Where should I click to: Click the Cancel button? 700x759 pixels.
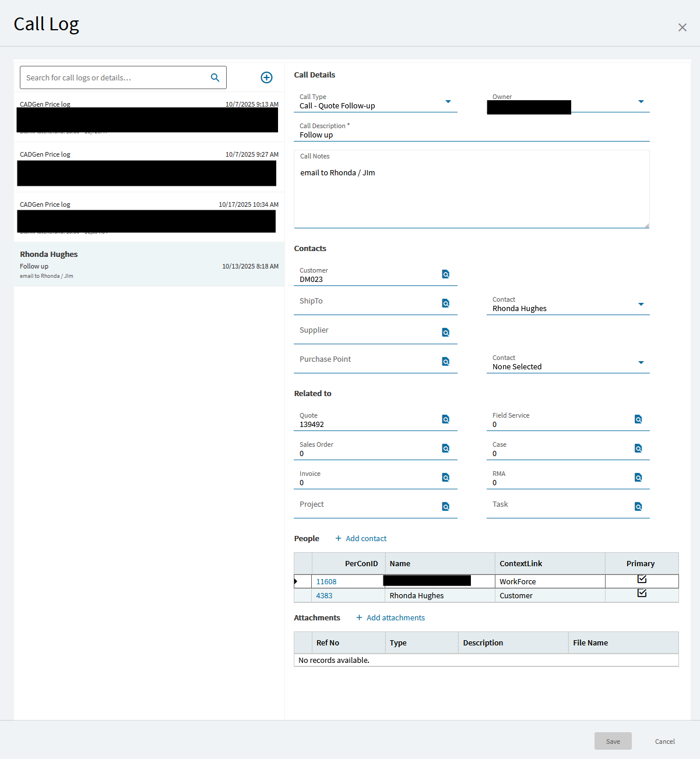[664, 742]
